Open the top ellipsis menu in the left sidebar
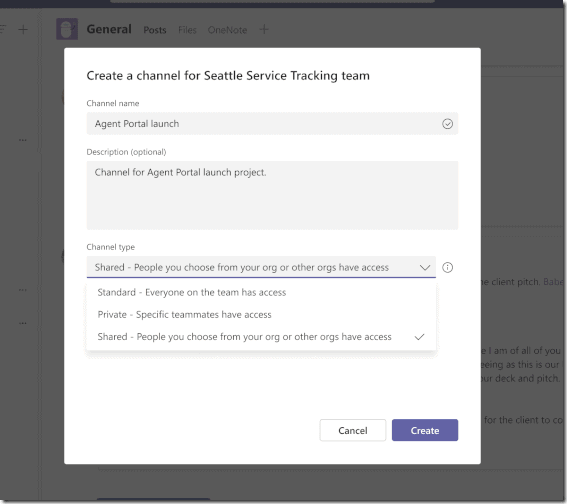Viewport: 567px width, 504px height. click(22, 140)
